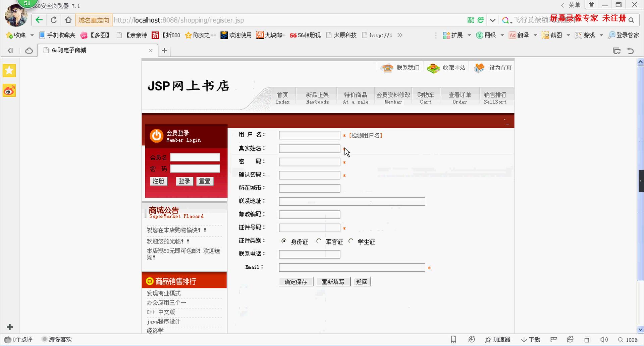
Task: Open the 新品上架 NewGoods menu item
Action: pos(317,98)
